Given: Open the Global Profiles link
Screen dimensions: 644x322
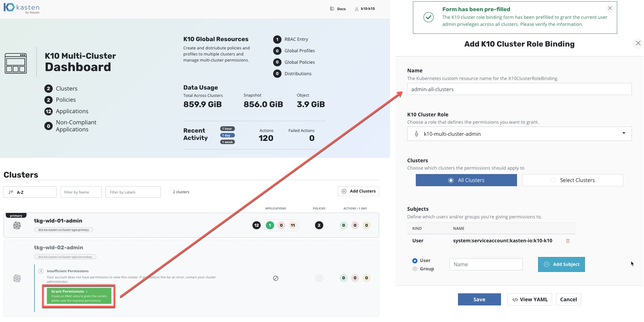Looking at the screenshot, I should coord(300,51).
